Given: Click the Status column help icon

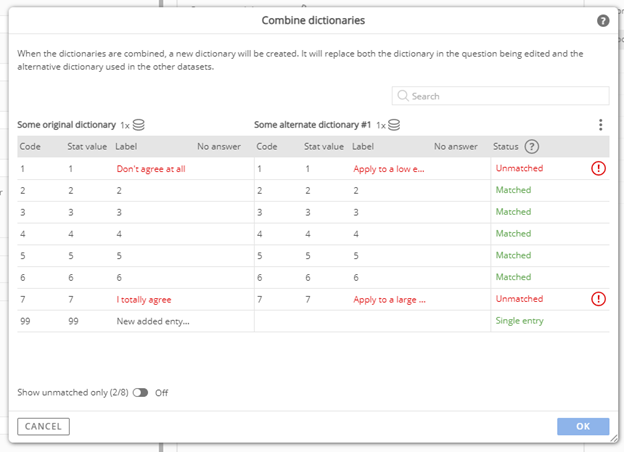Looking at the screenshot, I should coord(532,147).
